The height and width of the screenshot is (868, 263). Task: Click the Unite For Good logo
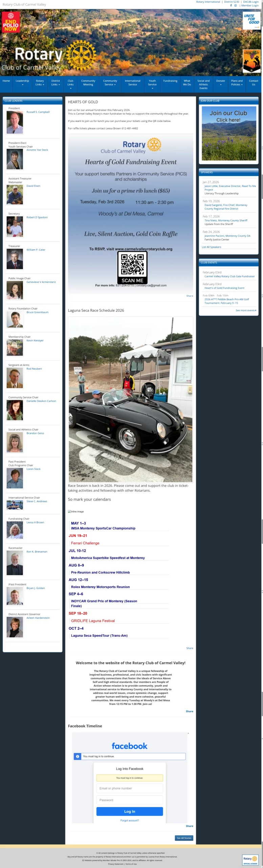click(x=251, y=21)
